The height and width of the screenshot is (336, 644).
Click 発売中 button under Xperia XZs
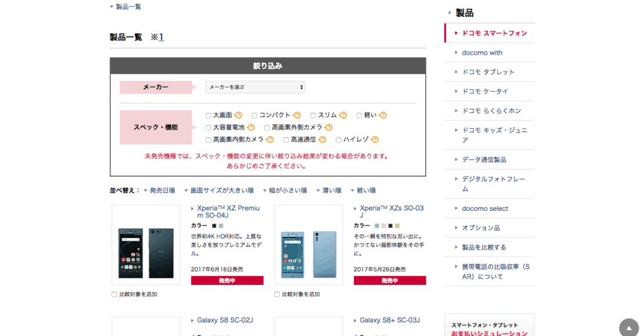(x=390, y=281)
